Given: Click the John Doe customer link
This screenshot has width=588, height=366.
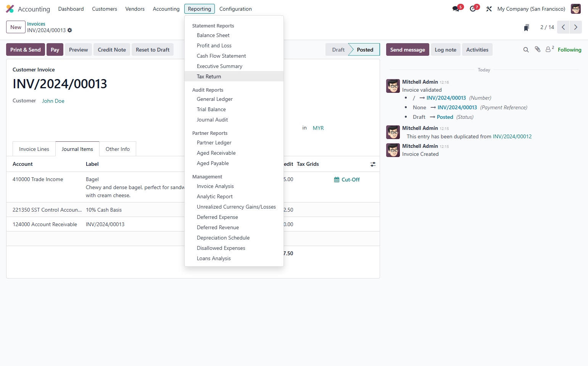Looking at the screenshot, I should (53, 101).
